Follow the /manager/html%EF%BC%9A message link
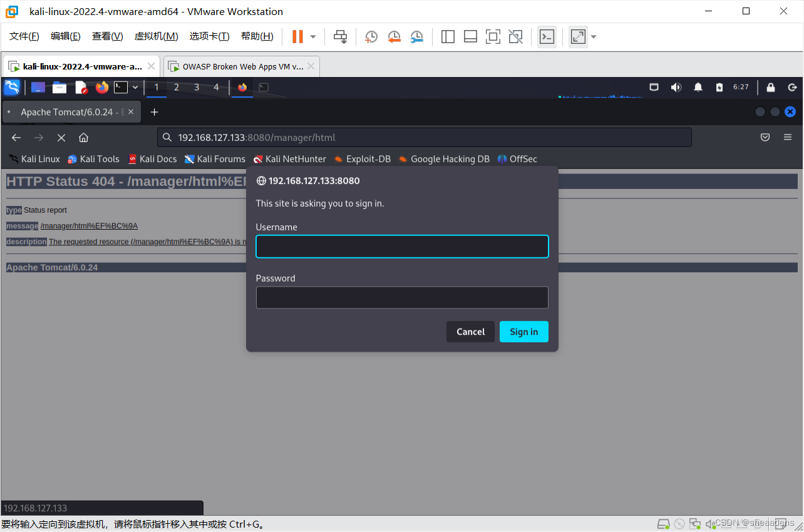 90,225
